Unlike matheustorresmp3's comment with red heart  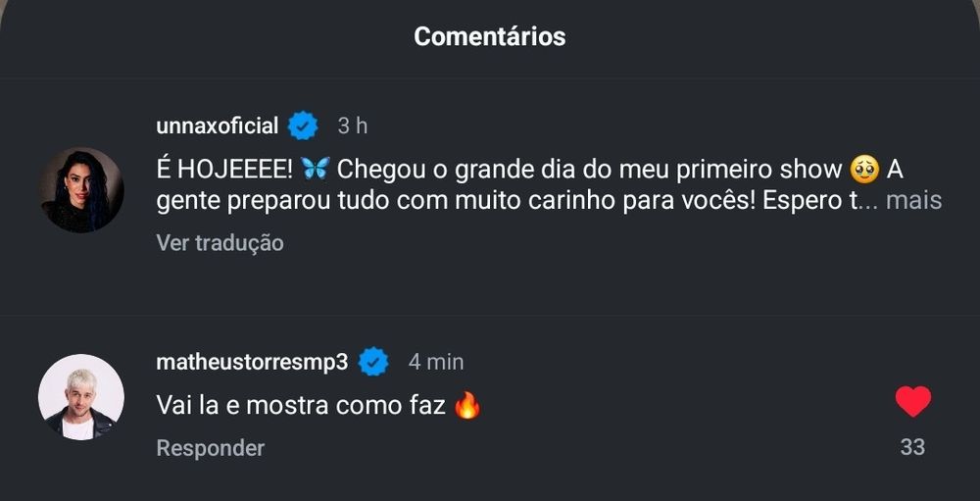tap(913, 402)
